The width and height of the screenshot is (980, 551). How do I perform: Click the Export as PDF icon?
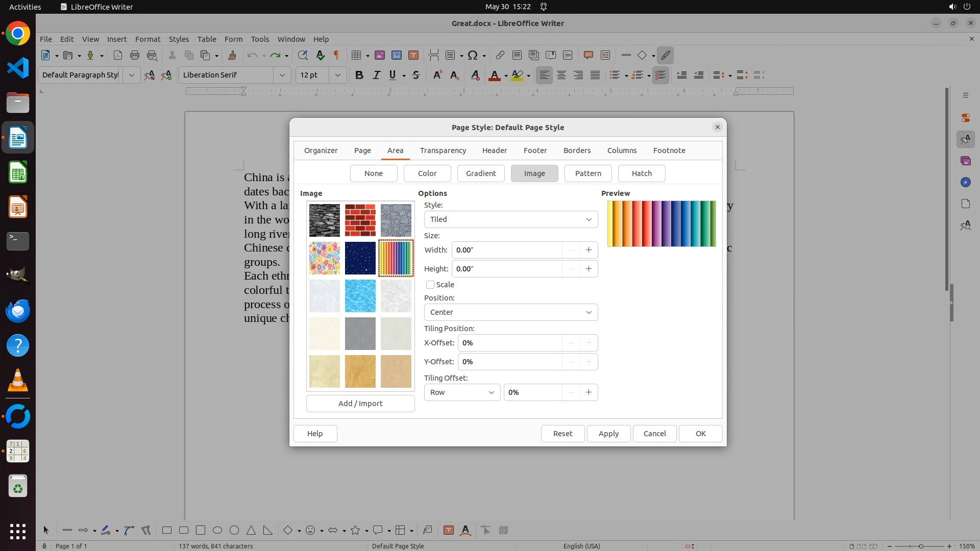point(117,55)
